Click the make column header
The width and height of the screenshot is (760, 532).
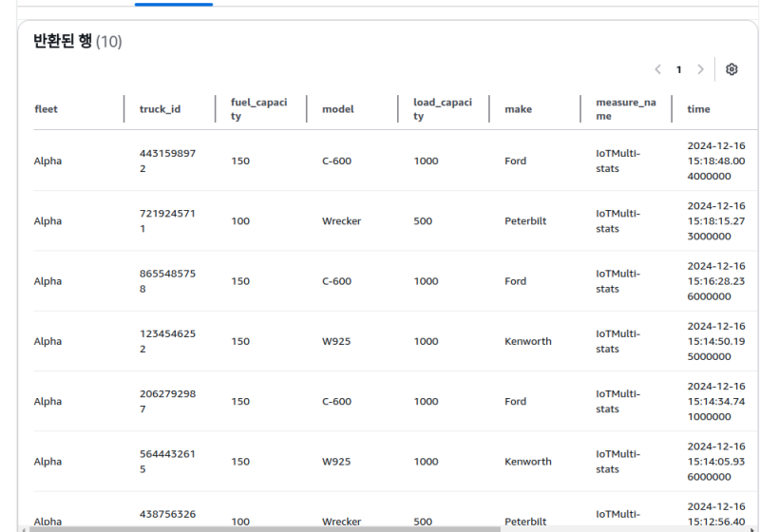[x=518, y=109]
